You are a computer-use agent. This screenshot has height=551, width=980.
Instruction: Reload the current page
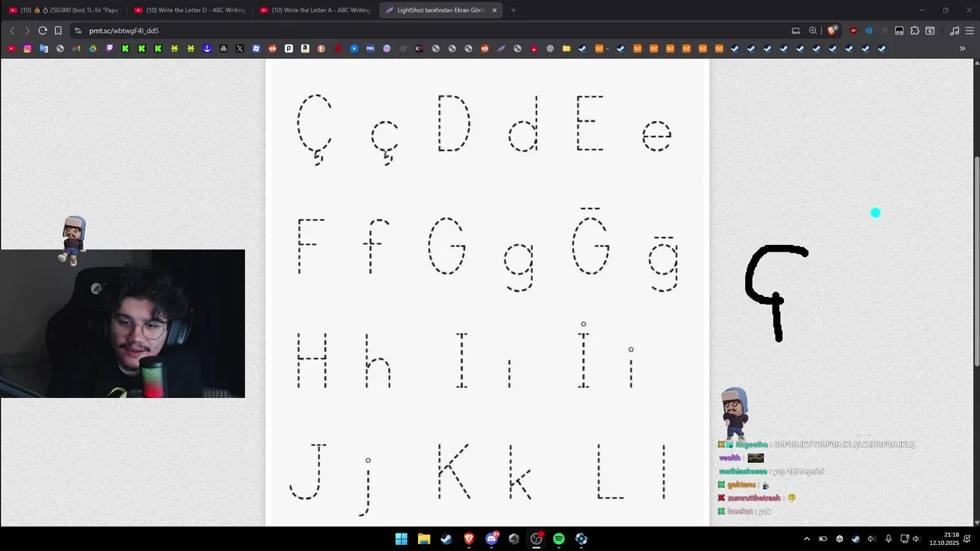pyautogui.click(x=42, y=31)
